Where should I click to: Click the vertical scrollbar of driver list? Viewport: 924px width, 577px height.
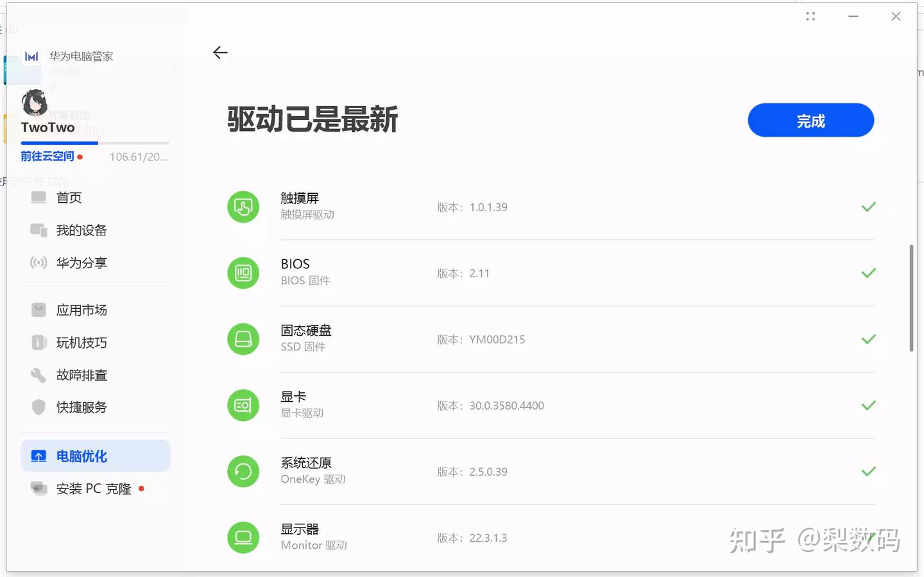coord(911,298)
